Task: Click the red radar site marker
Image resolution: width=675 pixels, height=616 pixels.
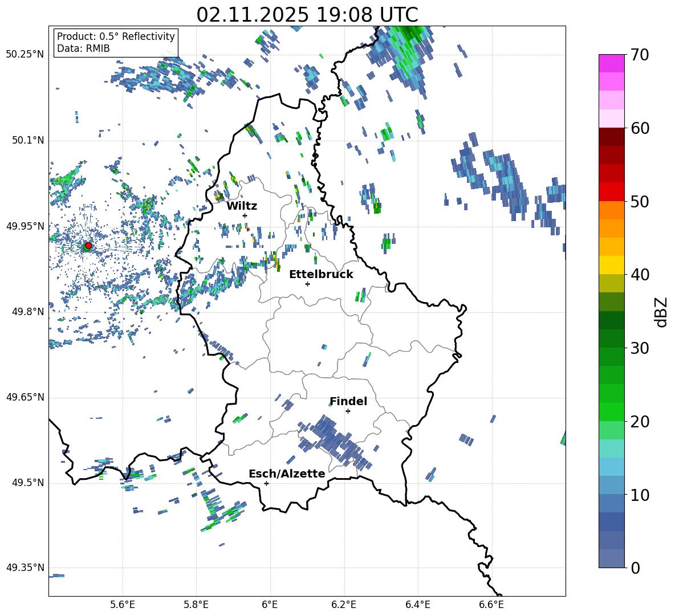Action: coord(88,246)
